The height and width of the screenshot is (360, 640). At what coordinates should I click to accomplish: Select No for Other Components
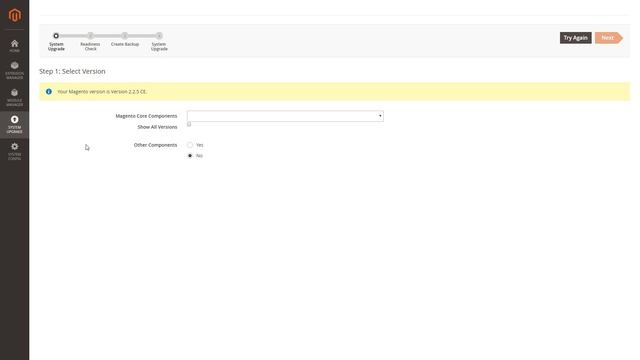(190, 156)
